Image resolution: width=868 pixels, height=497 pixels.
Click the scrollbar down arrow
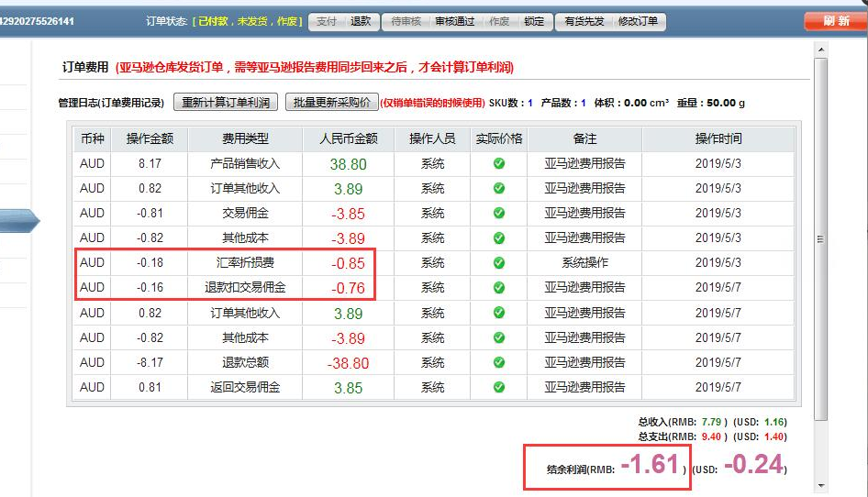tap(821, 486)
